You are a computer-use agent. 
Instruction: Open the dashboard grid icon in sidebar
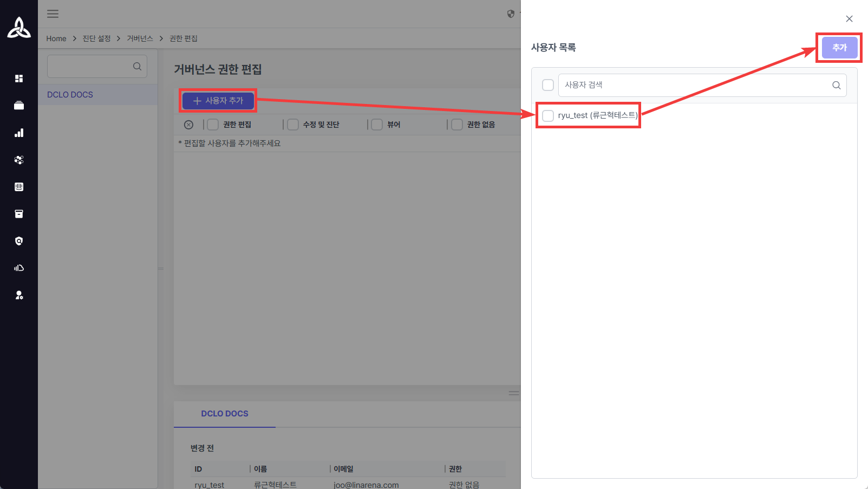coord(19,79)
